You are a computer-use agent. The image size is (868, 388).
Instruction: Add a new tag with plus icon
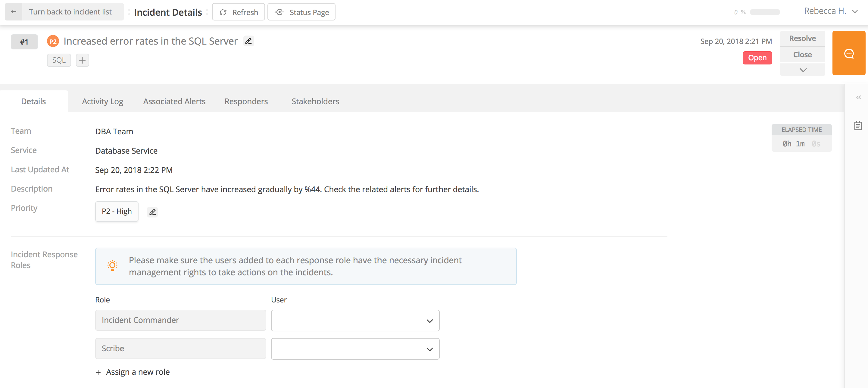click(82, 60)
